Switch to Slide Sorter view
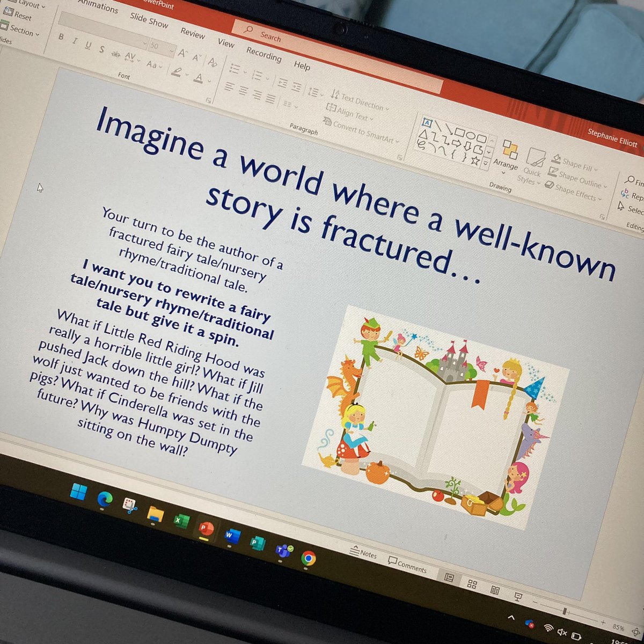The height and width of the screenshot is (644, 644). click(x=472, y=584)
